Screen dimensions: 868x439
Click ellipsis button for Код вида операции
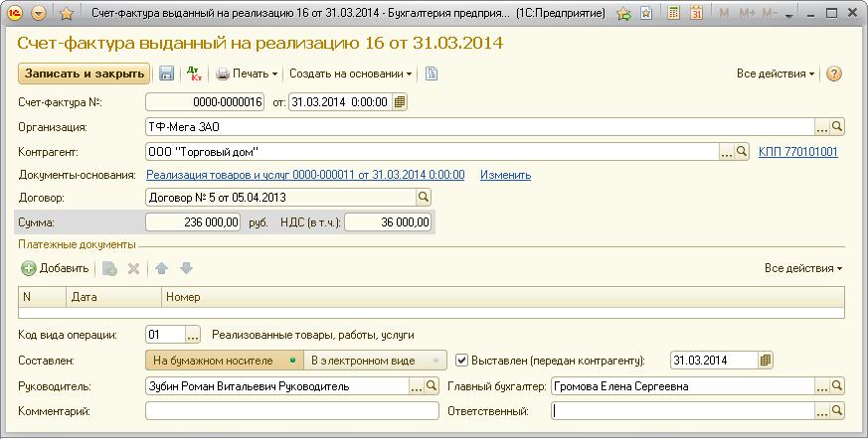click(x=192, y=335)
